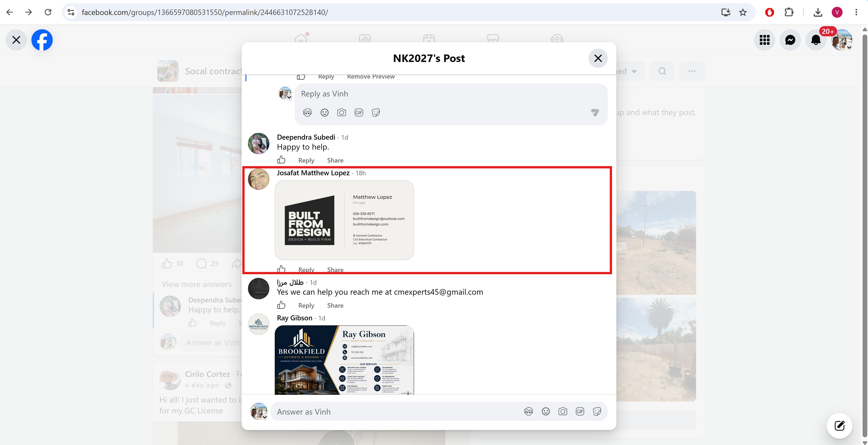This screenshot has width=868, height=445.
Task: Open the dirt lot photo in the sidebar
Action: (656, 243)
